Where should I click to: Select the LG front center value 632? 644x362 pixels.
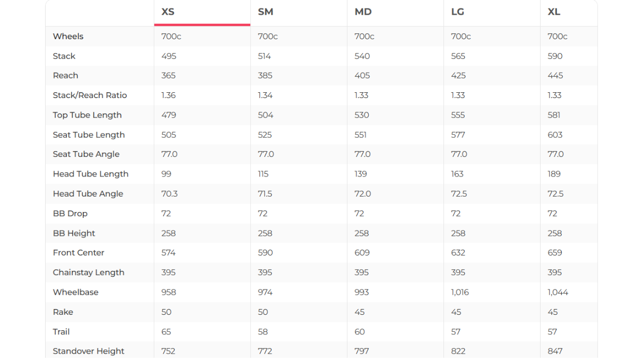458,253
